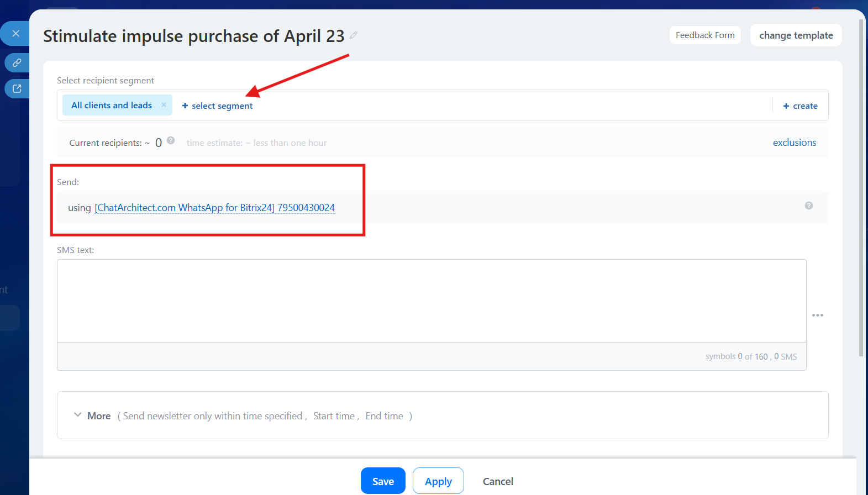868x495 pixels.
Task: Click inside the SMS text field
Action: pos(431,301)
